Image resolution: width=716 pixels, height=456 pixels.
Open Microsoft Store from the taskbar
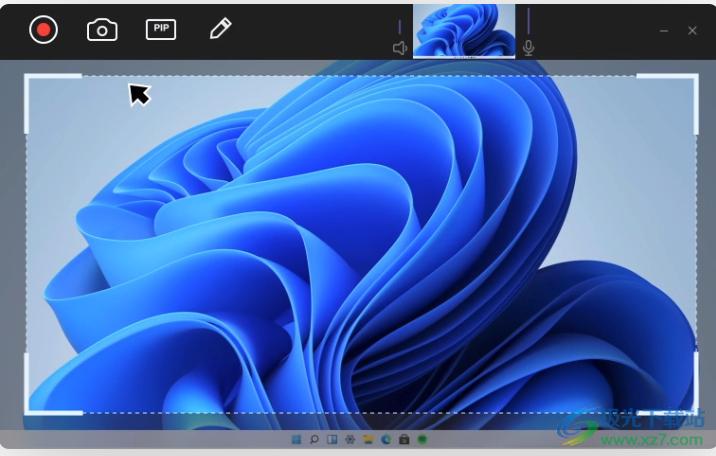pyautogui.click(x=404, y=440)
